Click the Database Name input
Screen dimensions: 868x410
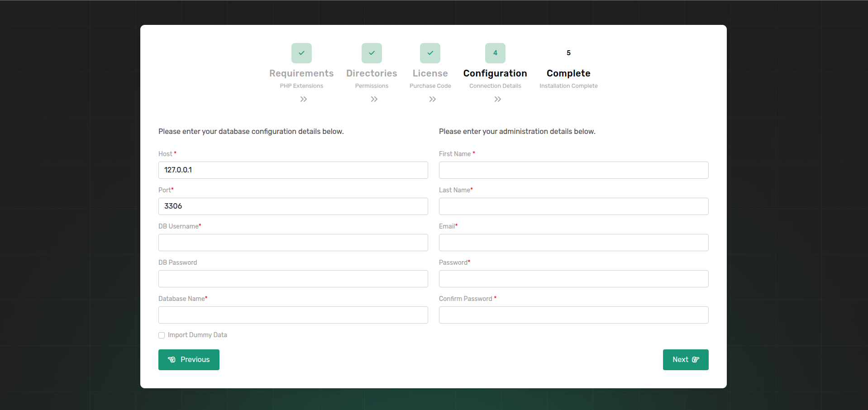[x=293, y=315]
